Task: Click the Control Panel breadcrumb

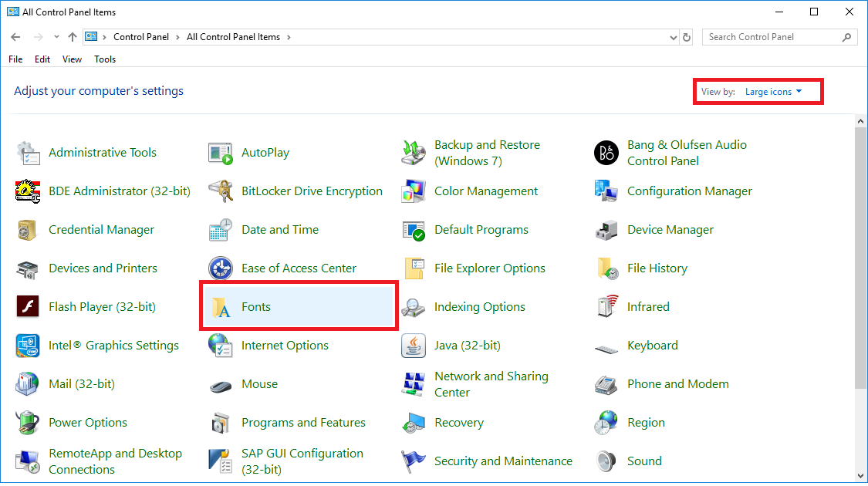Action: (141, 37)
